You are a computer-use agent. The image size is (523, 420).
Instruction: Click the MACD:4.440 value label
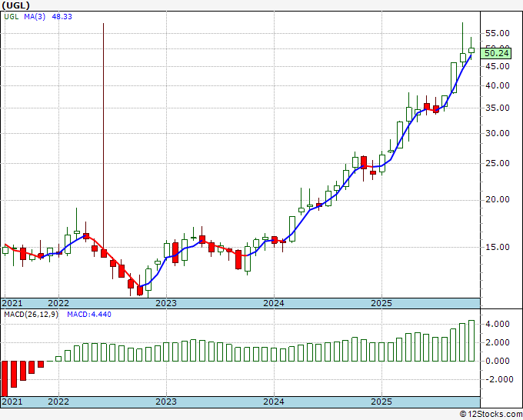pos(89,315)
